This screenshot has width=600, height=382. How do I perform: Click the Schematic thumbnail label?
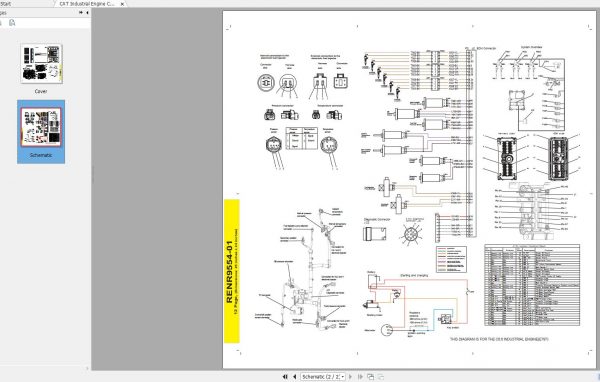pos(41,155)
